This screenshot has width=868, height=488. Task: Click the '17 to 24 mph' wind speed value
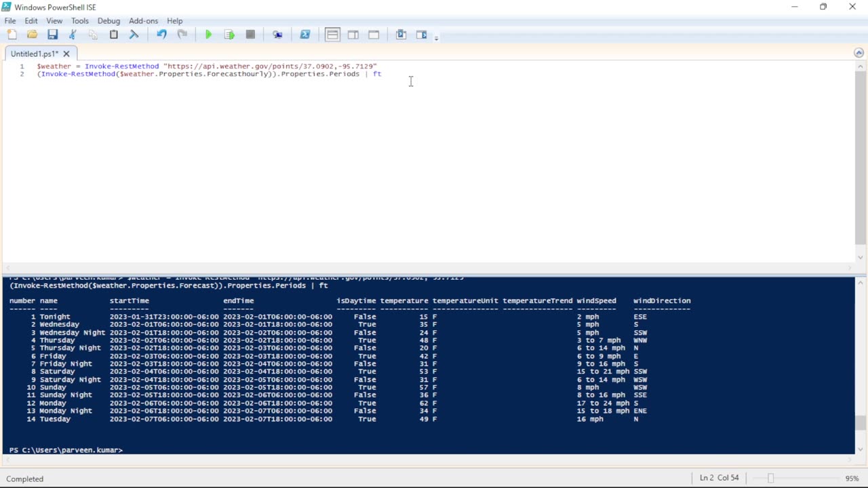tap(603, 403)
